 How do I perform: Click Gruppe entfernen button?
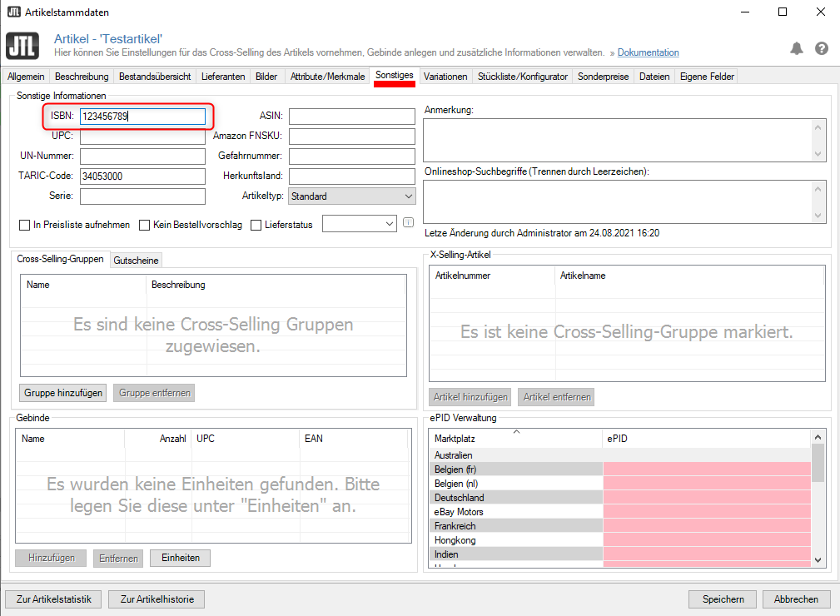pos(154,393)
